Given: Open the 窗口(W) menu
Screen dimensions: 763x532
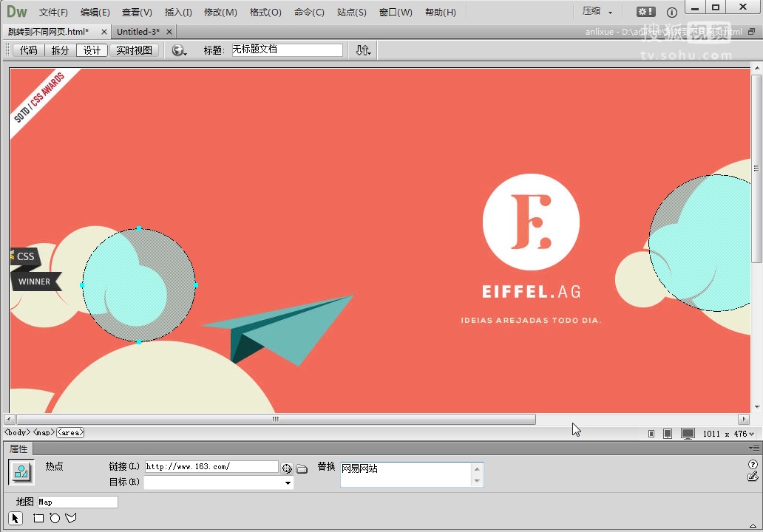Looking at the screenshot, I should pos(396,12).
